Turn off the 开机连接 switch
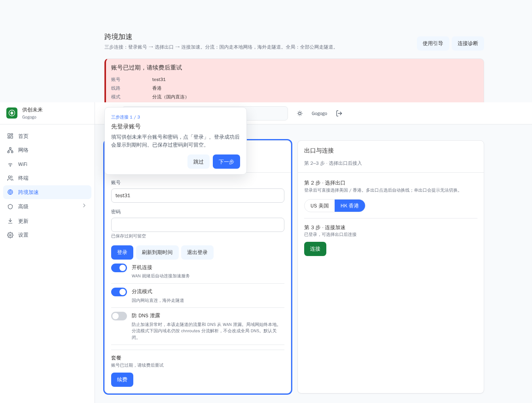The height and width of the screenshot is (403, 532). pos(119,268)
